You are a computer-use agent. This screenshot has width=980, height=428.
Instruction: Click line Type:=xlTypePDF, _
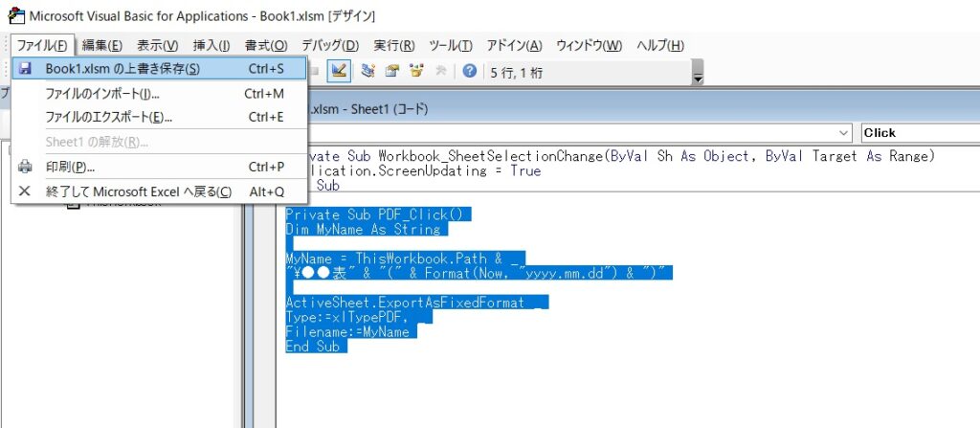coord(358,317)
